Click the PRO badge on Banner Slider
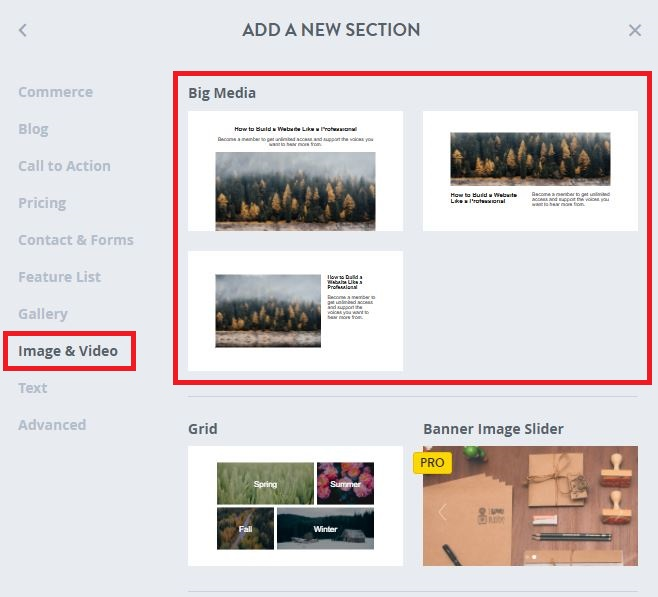Viewport: 658px width, 597px height. pos(432,463)
